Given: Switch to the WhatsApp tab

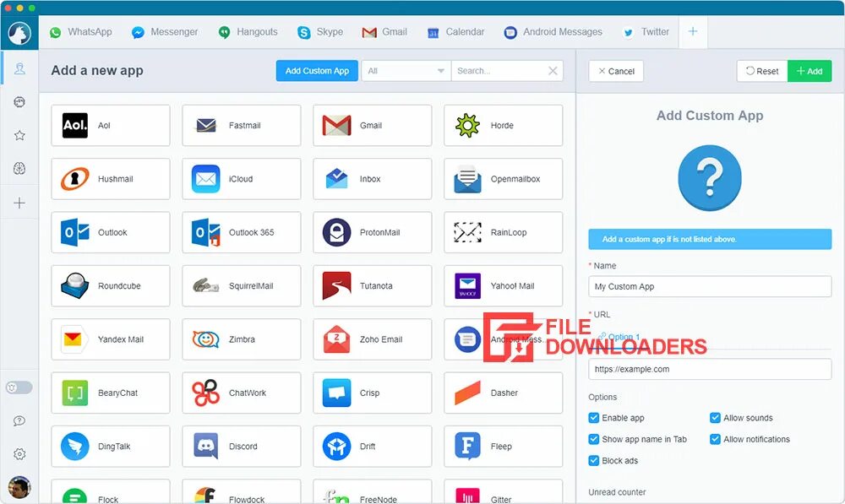Looking at the screenshot, I should tap(81, 32).
